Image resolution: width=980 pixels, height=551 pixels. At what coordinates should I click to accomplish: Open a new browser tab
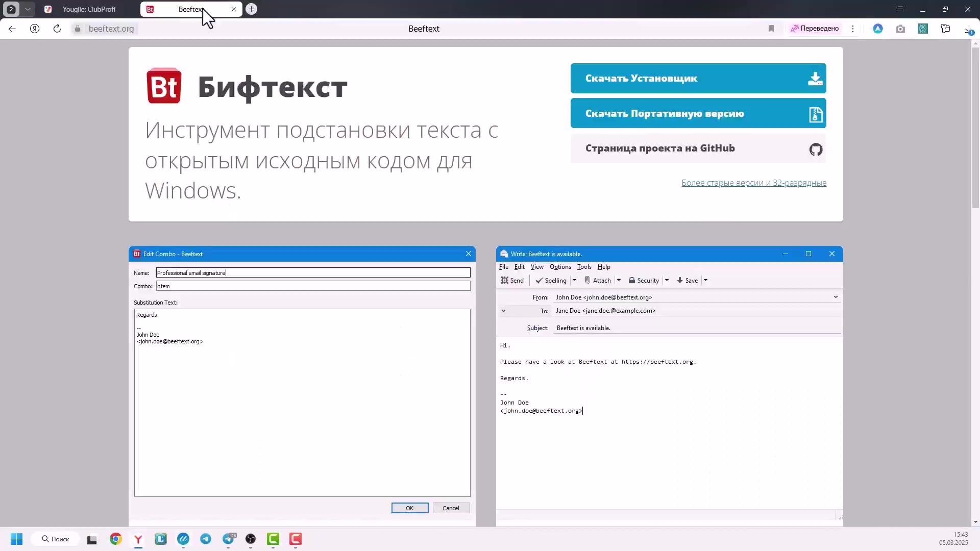click(x=251, y=9)
